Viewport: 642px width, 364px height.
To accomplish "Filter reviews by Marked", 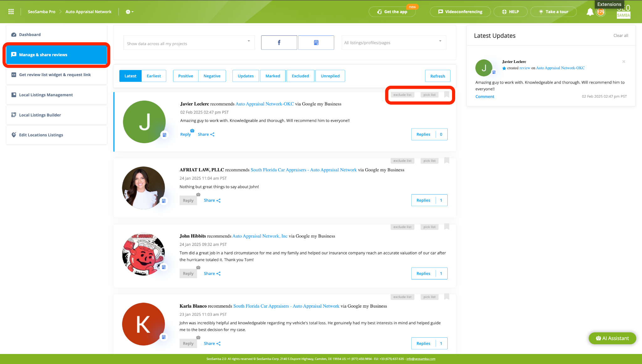I will tap(273, 76).
